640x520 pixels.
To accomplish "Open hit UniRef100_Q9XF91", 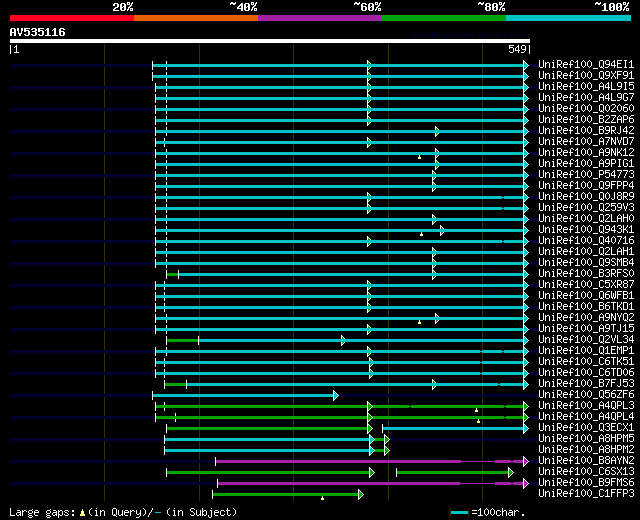I will click(586, 76).
